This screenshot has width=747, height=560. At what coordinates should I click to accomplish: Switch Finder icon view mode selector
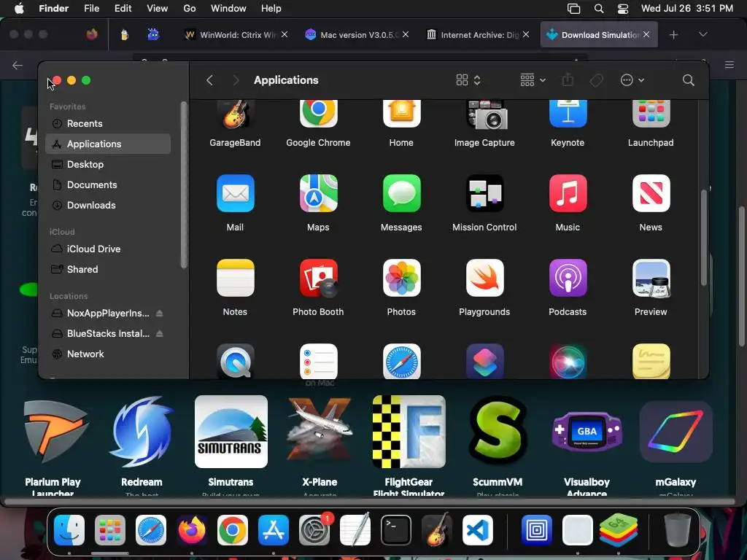click(x=468, y=80)
